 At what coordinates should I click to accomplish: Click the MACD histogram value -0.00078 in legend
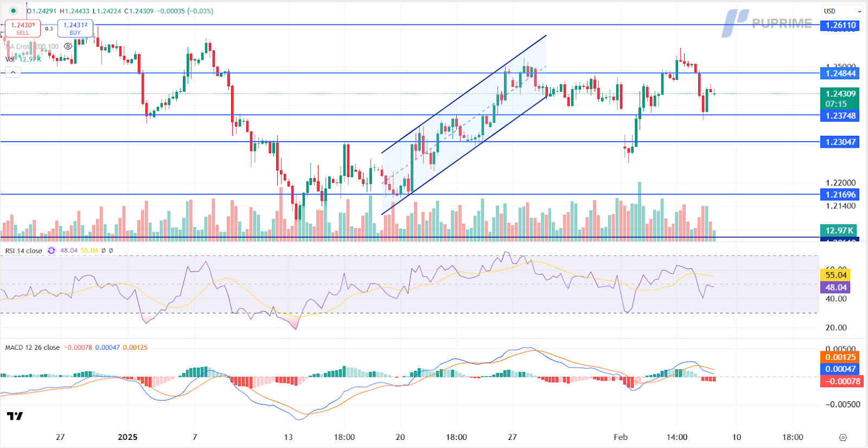click(x=78, y=348)
